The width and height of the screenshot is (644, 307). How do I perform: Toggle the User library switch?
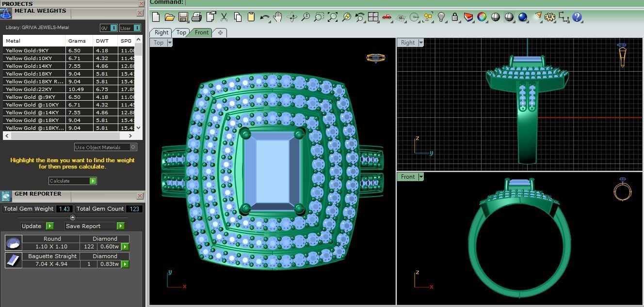pos(130,28)
